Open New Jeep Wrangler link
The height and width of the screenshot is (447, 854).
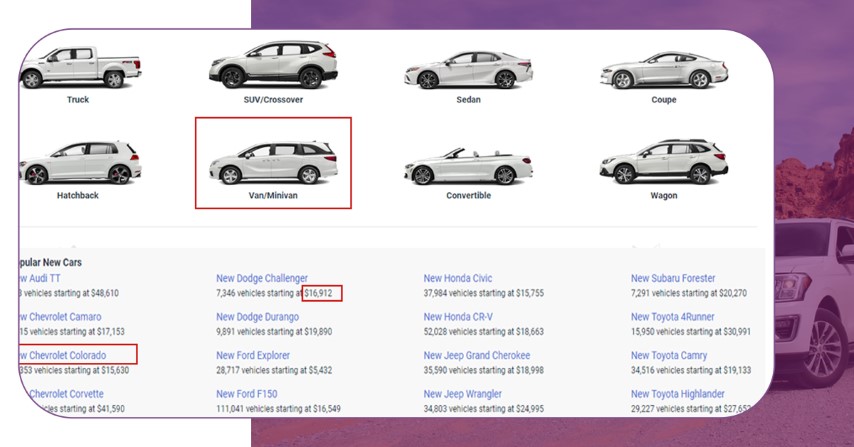[x=463, y=394]
